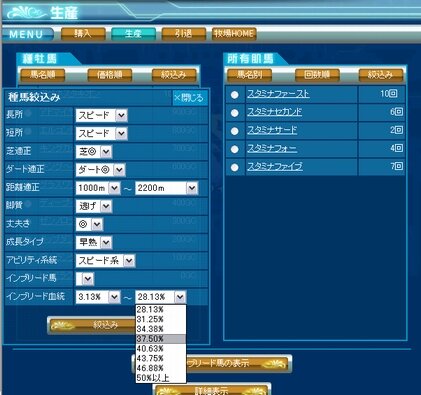Open the スタミナサード mare link
The height and width of the screenshot is (395, 421).
[x=272, y=130]
